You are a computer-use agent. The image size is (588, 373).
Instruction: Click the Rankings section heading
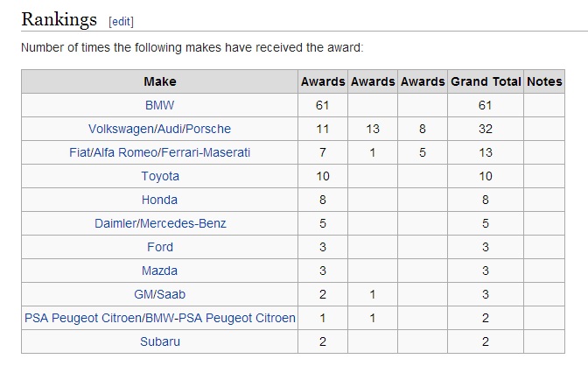click(59, 19)
